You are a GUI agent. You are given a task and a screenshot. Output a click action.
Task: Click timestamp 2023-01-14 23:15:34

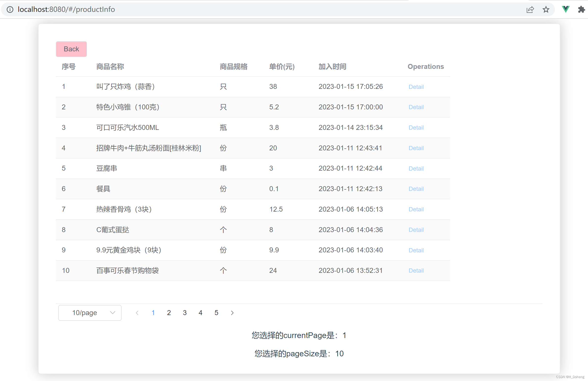[x=351, y=128]
